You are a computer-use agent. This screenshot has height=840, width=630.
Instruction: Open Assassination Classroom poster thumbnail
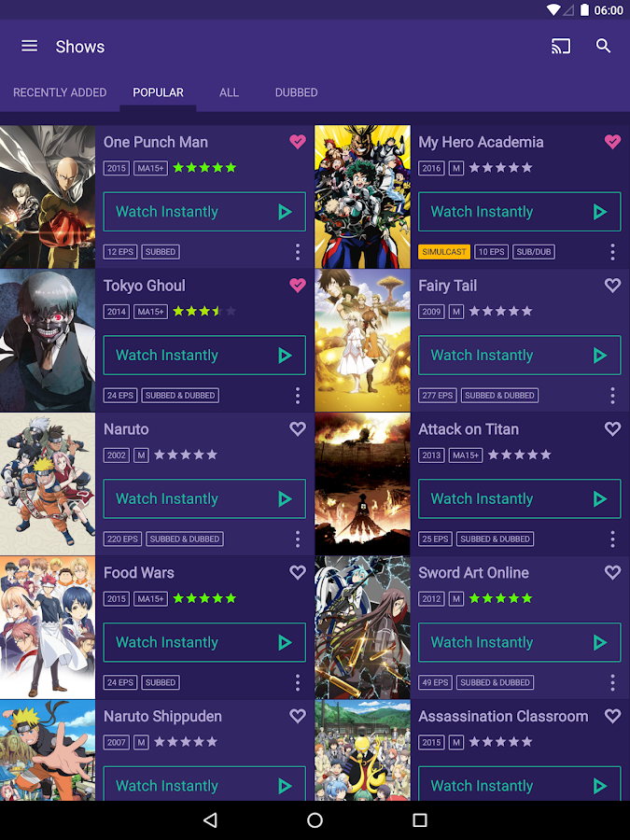[x=363, y=750]
